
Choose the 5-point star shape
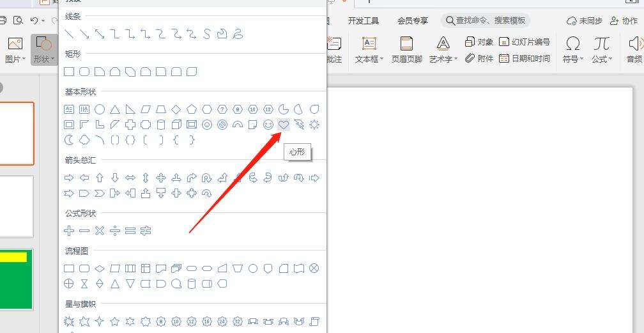[115, 321]
